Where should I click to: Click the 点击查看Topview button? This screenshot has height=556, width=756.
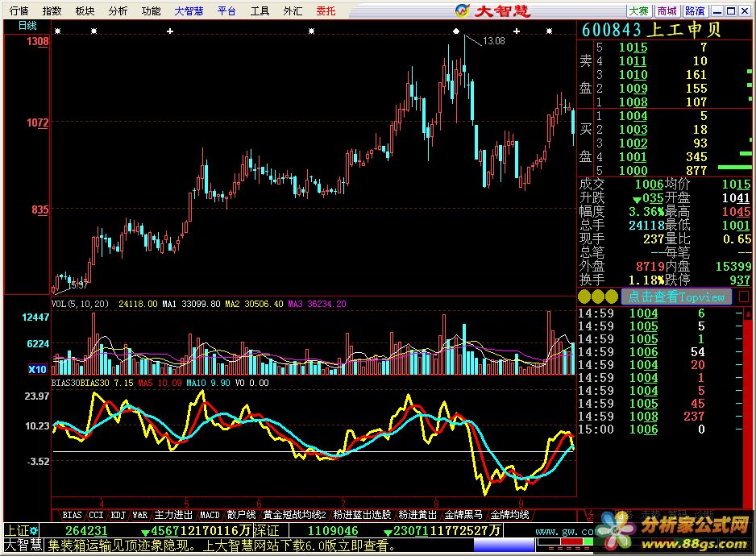coord(676,297)
